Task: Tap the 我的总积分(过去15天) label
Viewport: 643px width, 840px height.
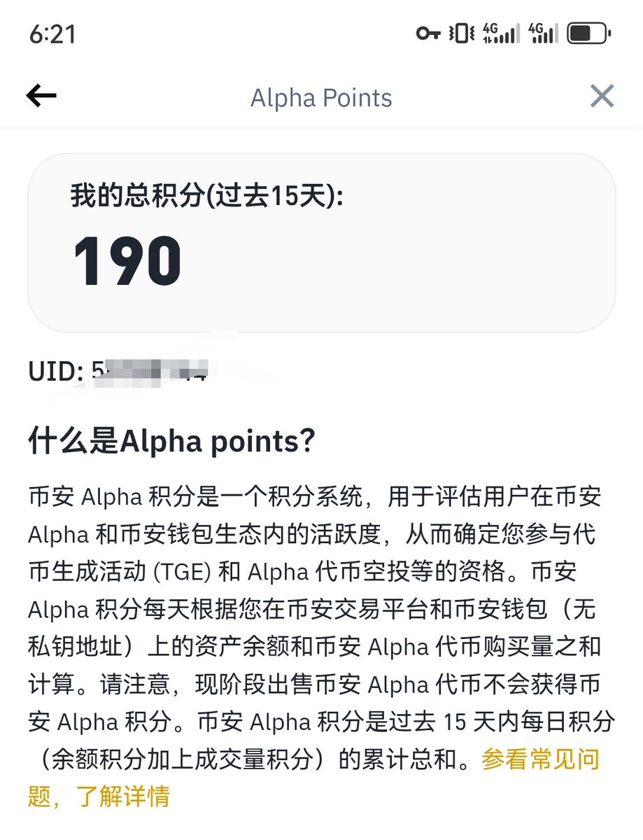Action: [x=207, y=196]
